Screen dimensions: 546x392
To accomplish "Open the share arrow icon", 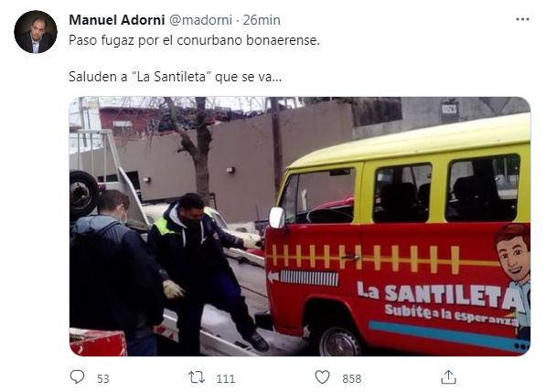I will point(448,377).
